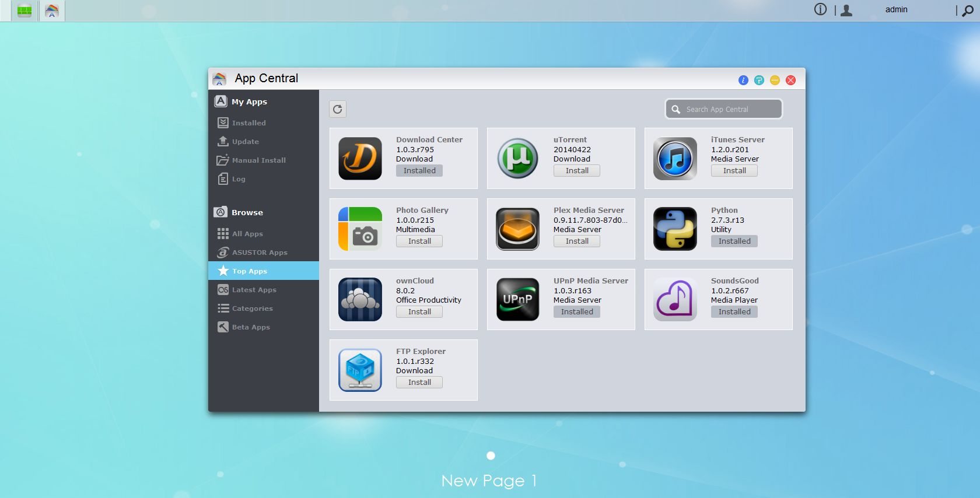Open the system information icon
Image resolution: width=980 pixels, height=498 pixels.
click(x=820, y=9)
